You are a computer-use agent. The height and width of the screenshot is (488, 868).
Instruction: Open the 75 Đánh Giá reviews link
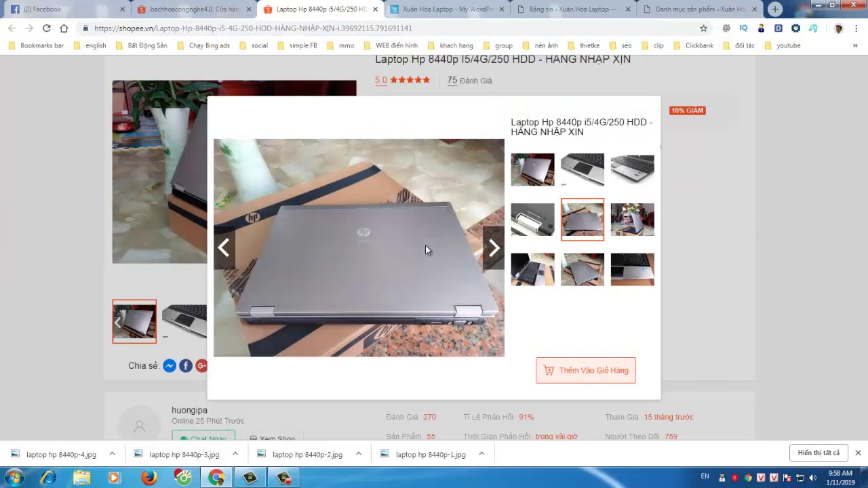coord(469,81)
